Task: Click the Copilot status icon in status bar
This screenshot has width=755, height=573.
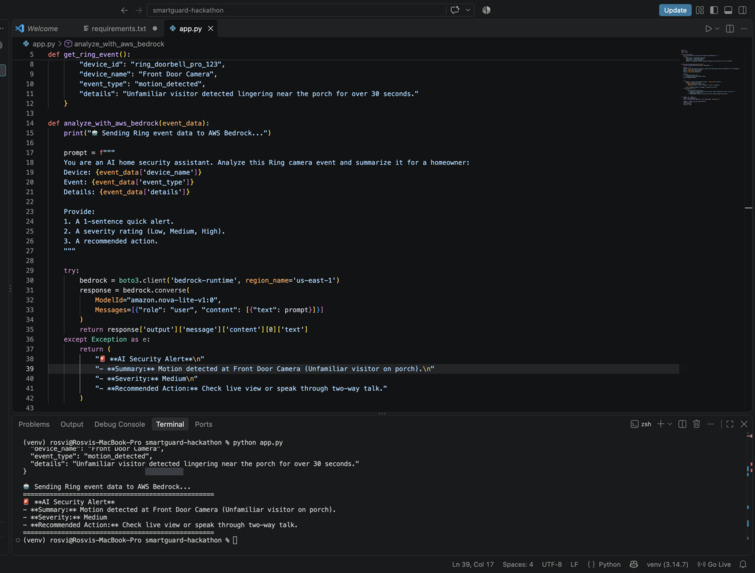Action: 634,564
